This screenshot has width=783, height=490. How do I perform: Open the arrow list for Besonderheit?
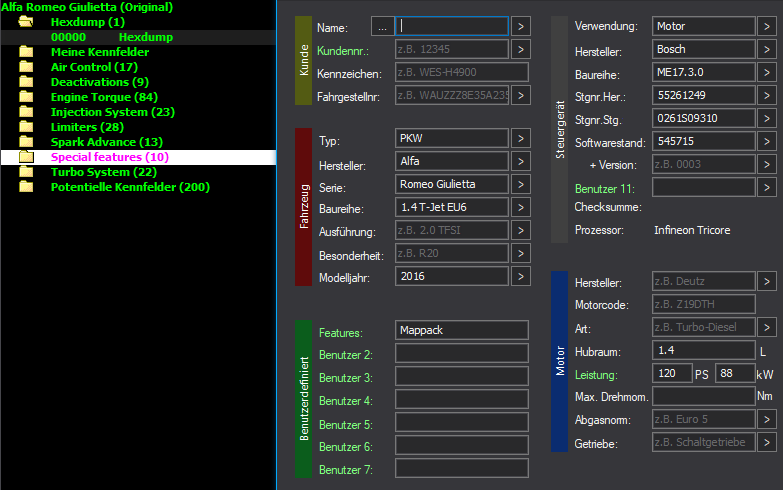point(520,253)
